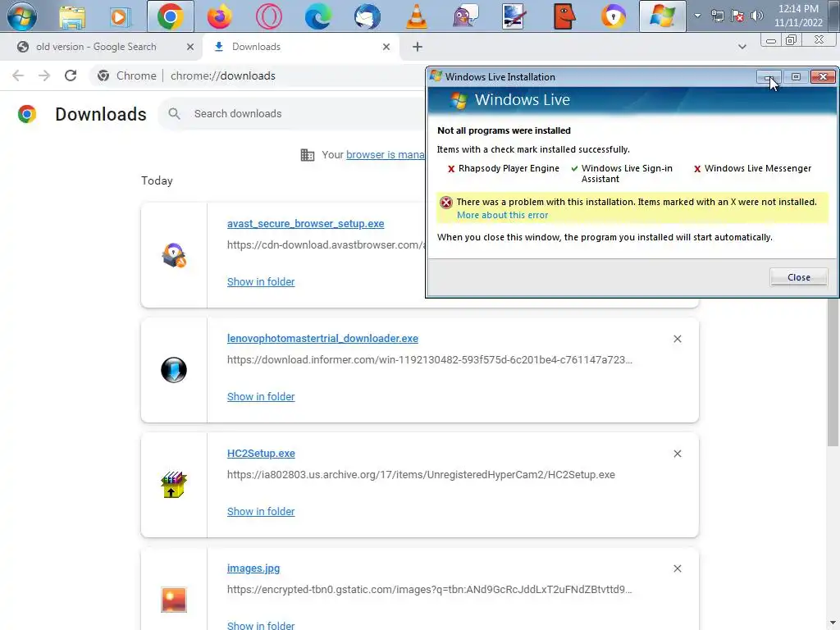Close the Downloads tab

pyautogui.click(x=386, y=47)
